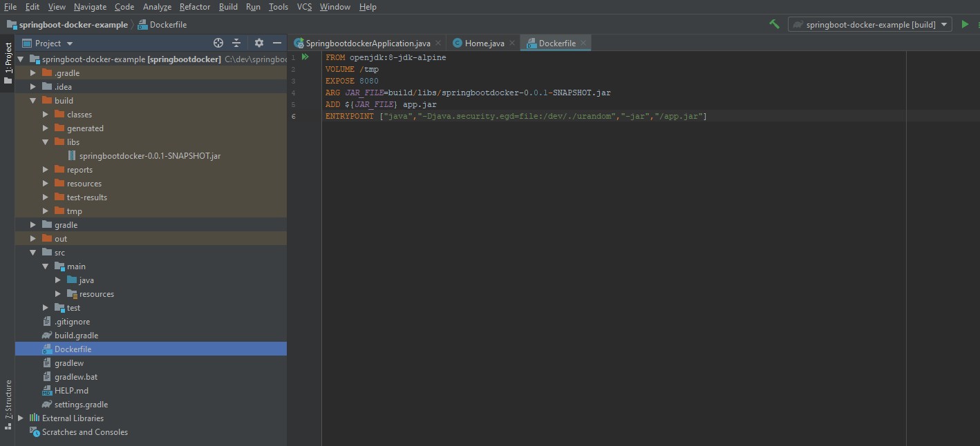
Task: Hide the Project tool window
Action: coord(276,43)
